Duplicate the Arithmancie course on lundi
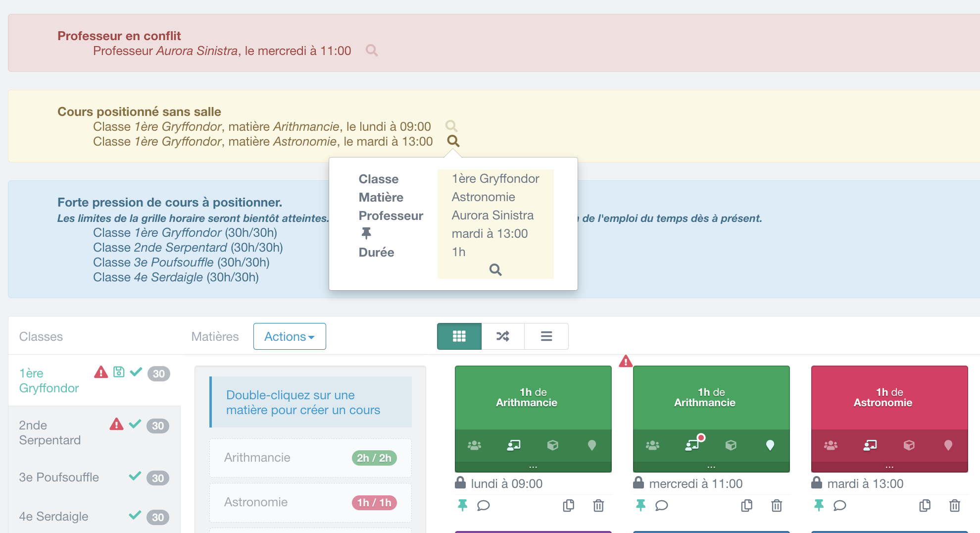This screenshot has width=980, height=533. point(568,506)
